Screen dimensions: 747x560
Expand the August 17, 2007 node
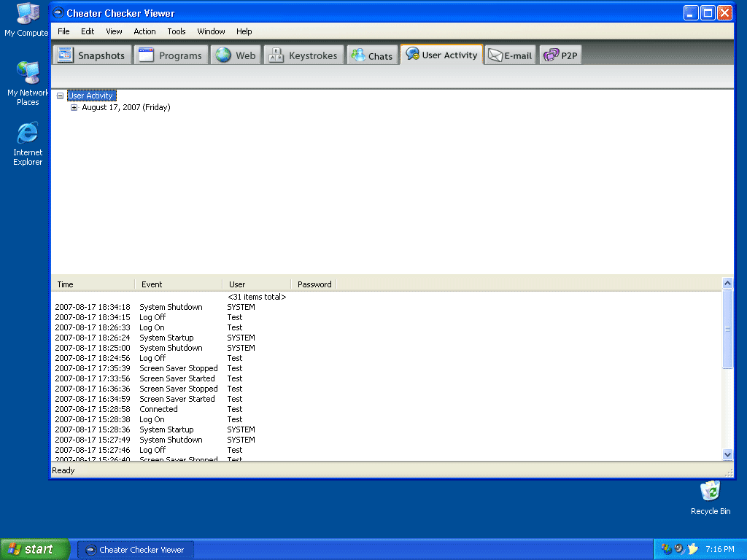coord(74,108)
